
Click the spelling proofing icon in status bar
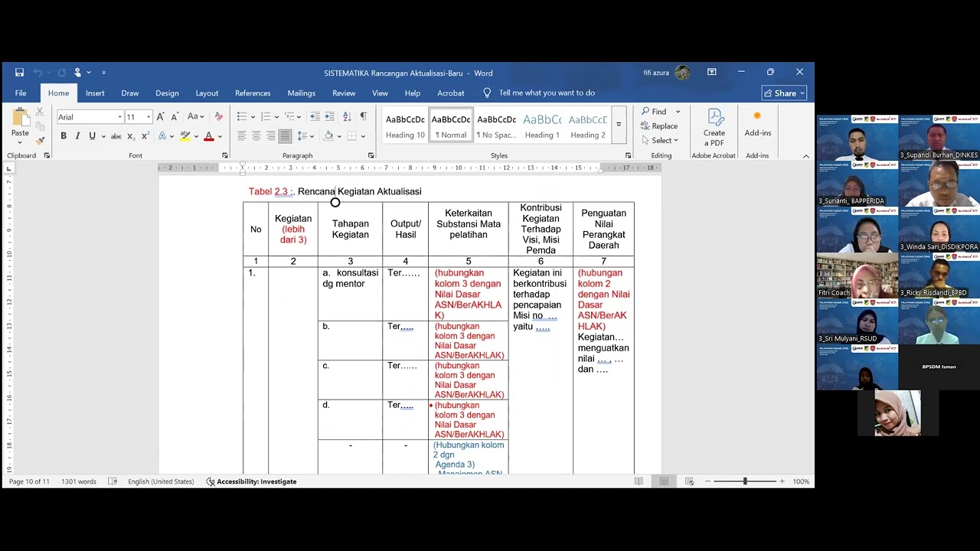point(113,481)
